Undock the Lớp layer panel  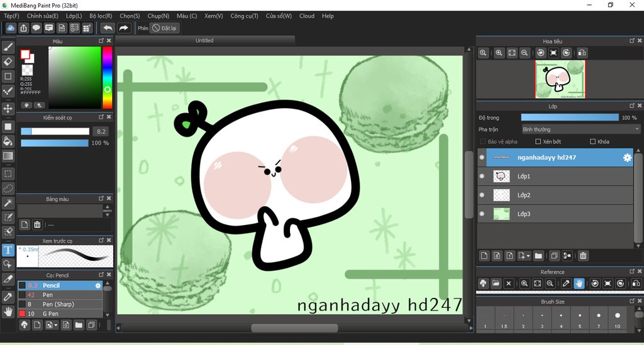631,106
